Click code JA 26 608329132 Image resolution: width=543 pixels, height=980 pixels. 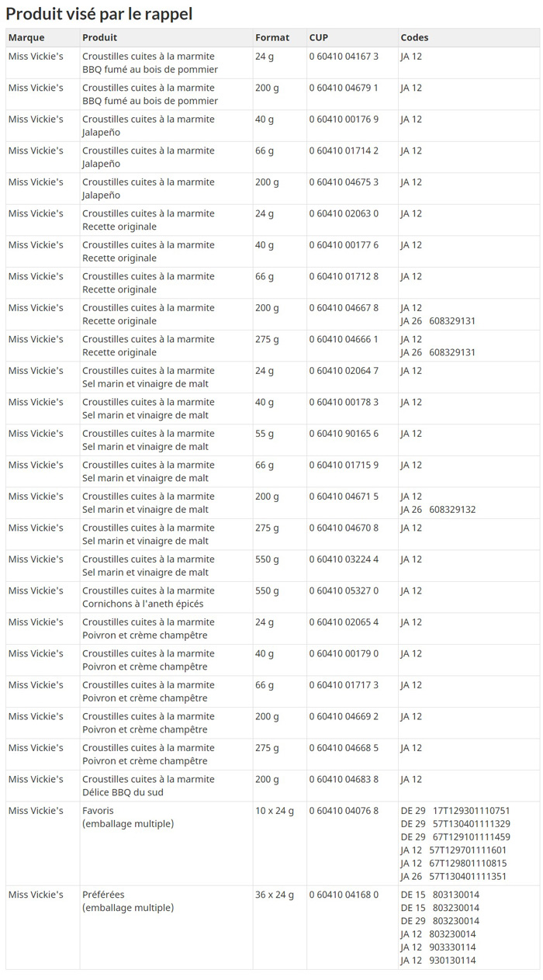[438, 510]
